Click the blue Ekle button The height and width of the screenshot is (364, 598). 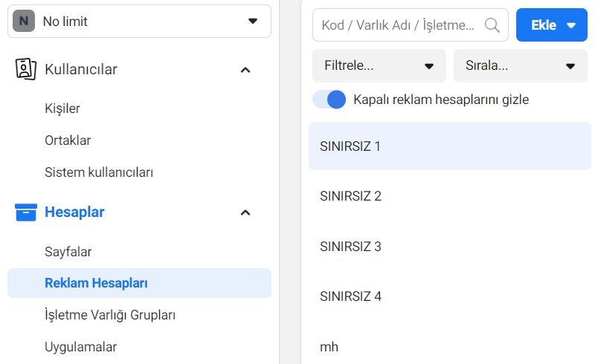pyautogui.click(x=551, y=25)
